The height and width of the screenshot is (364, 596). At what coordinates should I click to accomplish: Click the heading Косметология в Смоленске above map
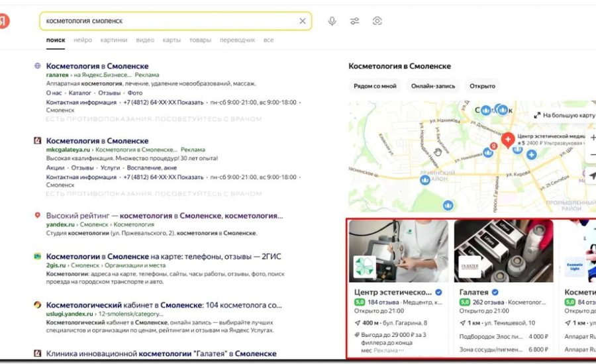(x=399, y=66)
